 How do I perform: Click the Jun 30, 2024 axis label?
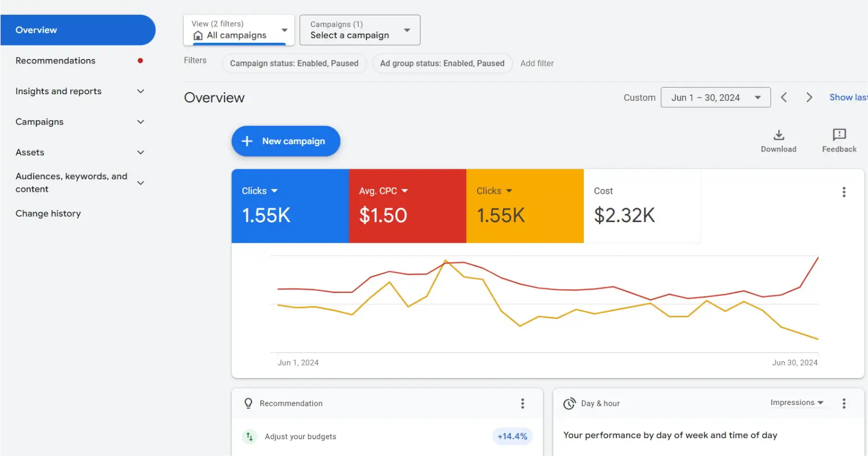click(795, 363)
